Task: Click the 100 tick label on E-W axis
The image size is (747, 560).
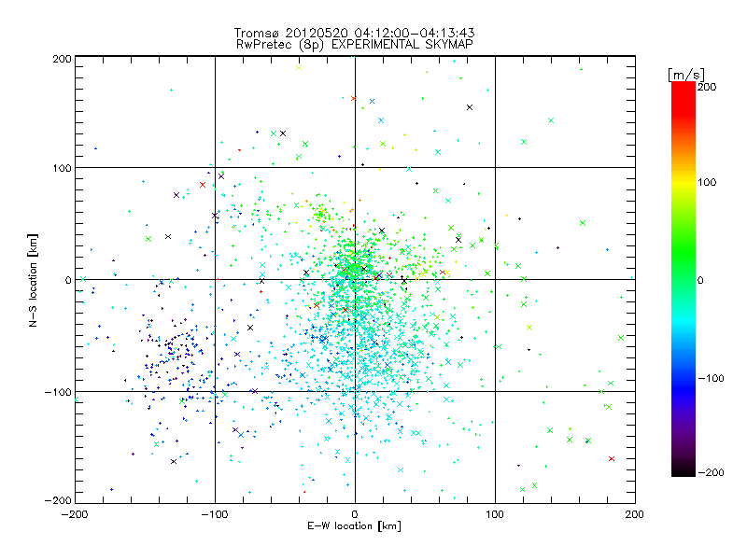Action: click(x=495, y=514)
